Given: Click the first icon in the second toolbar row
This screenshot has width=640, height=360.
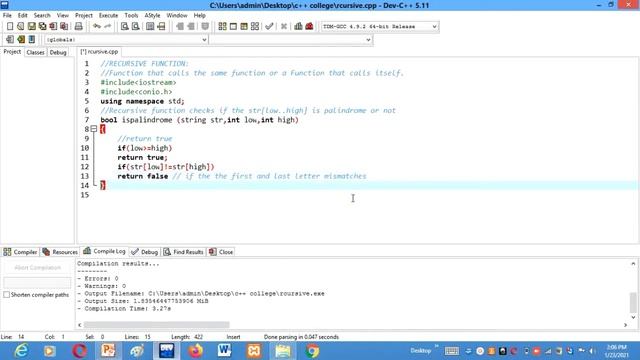Looking at the screenshot, I should point(10,39).
